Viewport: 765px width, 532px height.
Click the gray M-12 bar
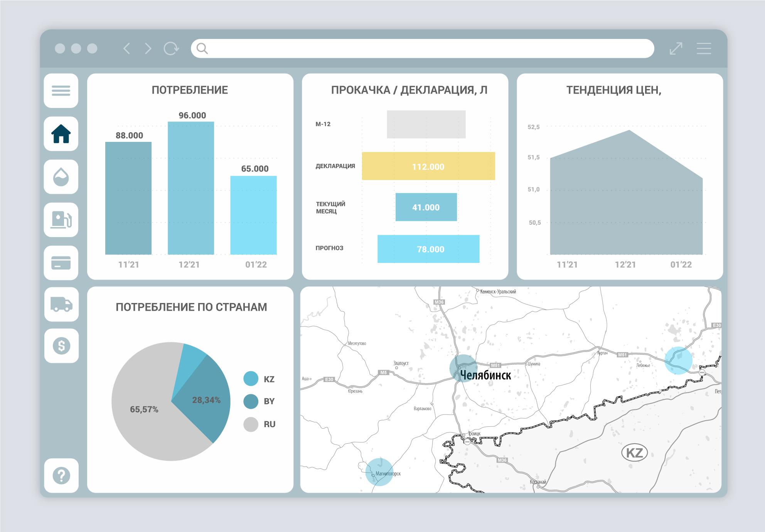tap(426, 125)
